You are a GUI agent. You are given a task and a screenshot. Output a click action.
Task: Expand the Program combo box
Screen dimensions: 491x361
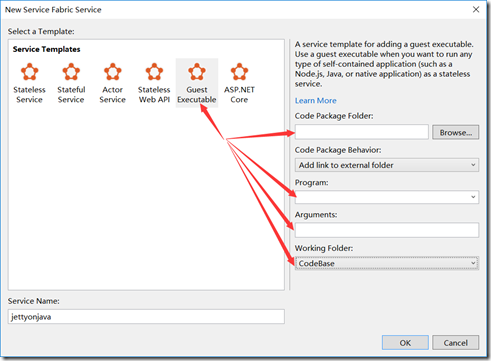(x=387, y=197)
